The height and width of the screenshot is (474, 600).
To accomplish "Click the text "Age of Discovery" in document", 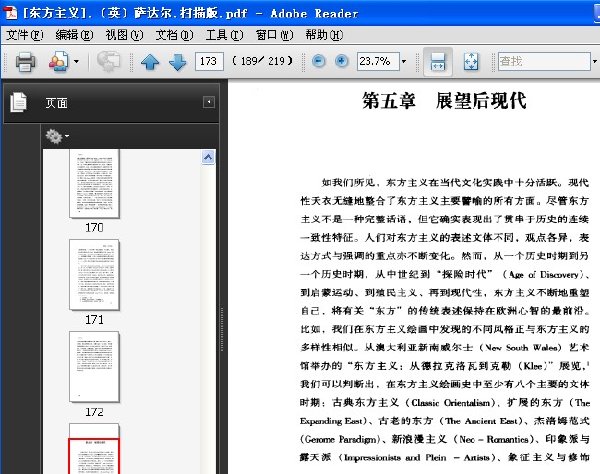I will point(544,274).
